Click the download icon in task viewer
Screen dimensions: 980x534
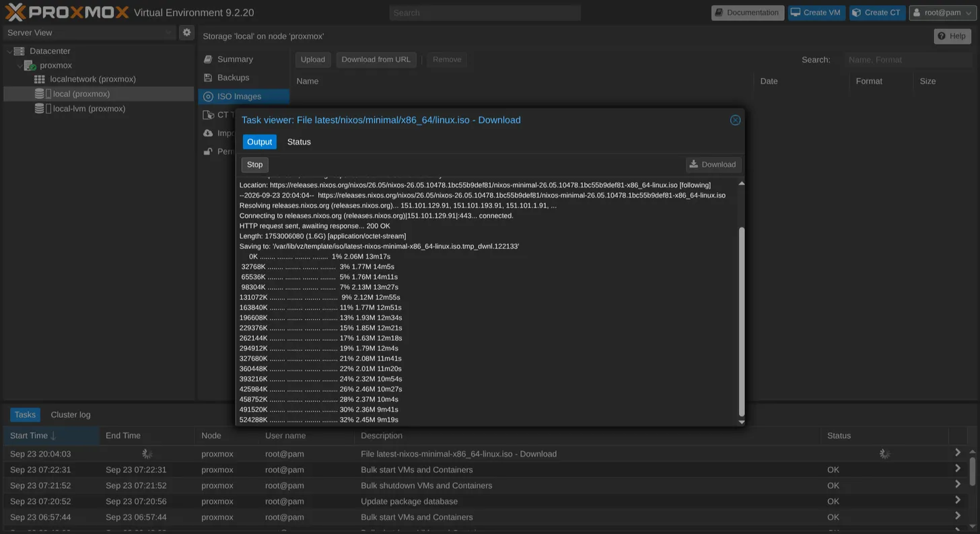tap(694, 164)
